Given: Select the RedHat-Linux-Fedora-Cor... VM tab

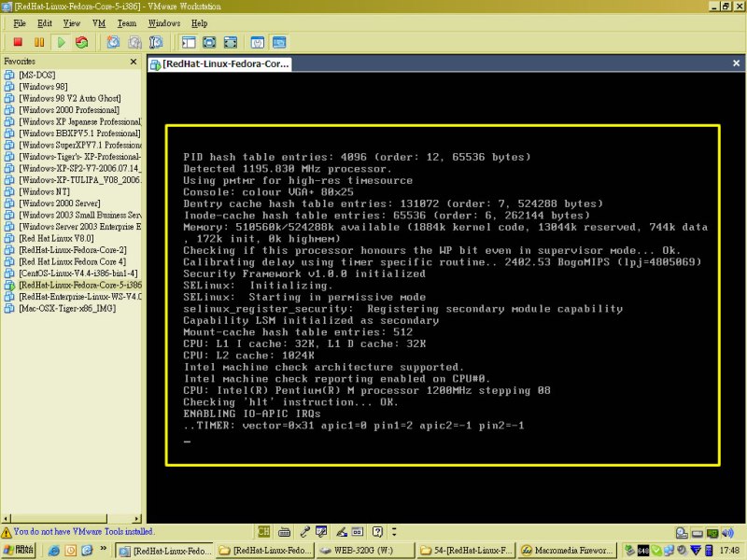Looking at the screenshot, I should tap(219, 63).
